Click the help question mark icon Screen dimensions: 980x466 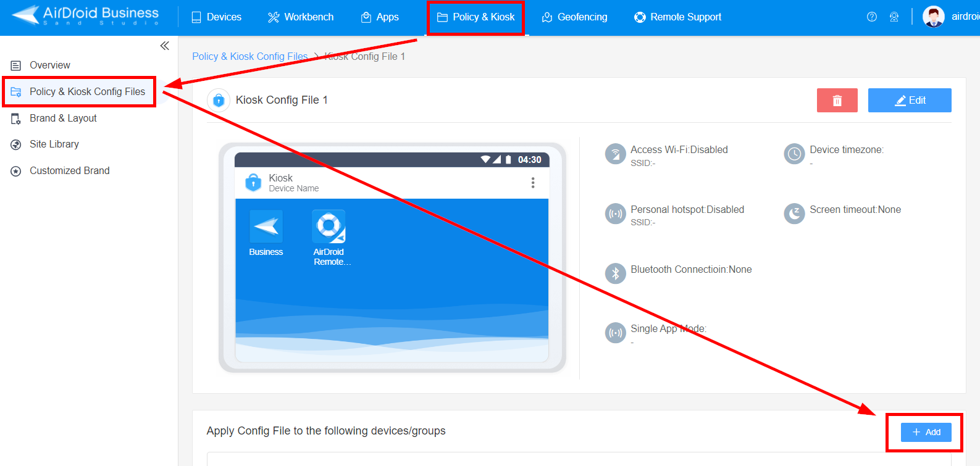872,17
